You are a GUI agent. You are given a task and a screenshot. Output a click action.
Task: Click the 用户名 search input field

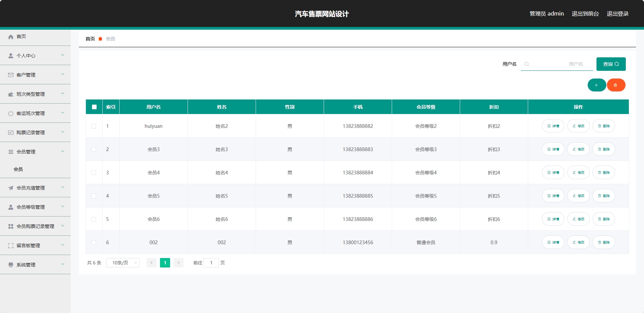(559, 64)
